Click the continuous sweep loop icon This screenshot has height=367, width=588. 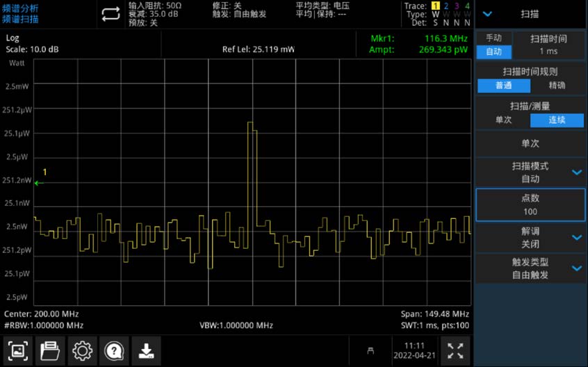[111, 14]
